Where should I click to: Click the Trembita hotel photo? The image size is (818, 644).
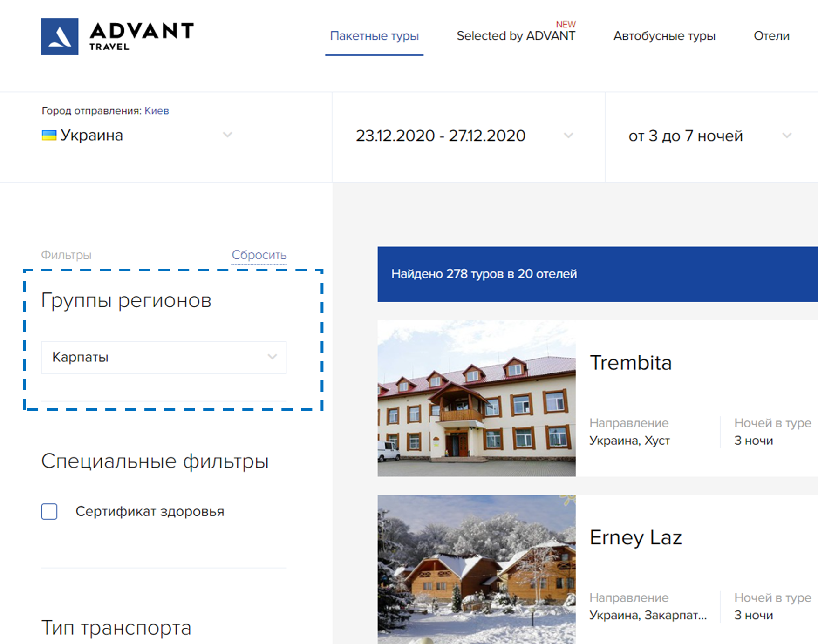[476, 398]
